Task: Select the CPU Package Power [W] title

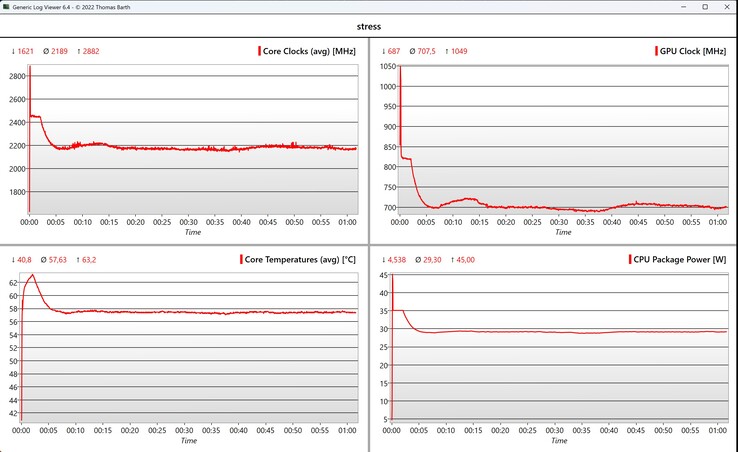Action: click(x=682, y=260)
